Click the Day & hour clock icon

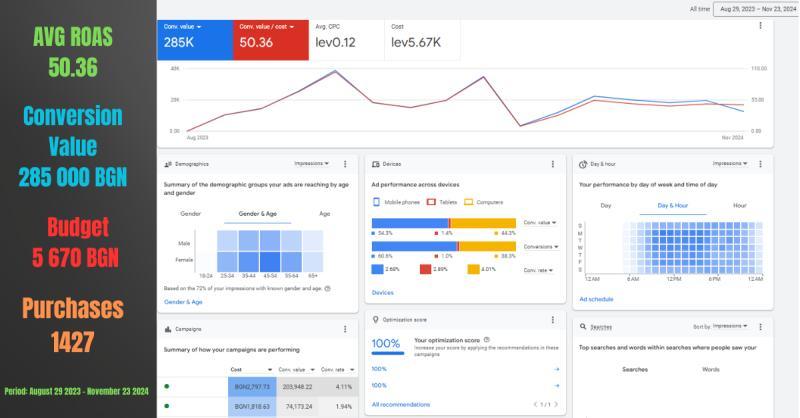tap(583, 164)
